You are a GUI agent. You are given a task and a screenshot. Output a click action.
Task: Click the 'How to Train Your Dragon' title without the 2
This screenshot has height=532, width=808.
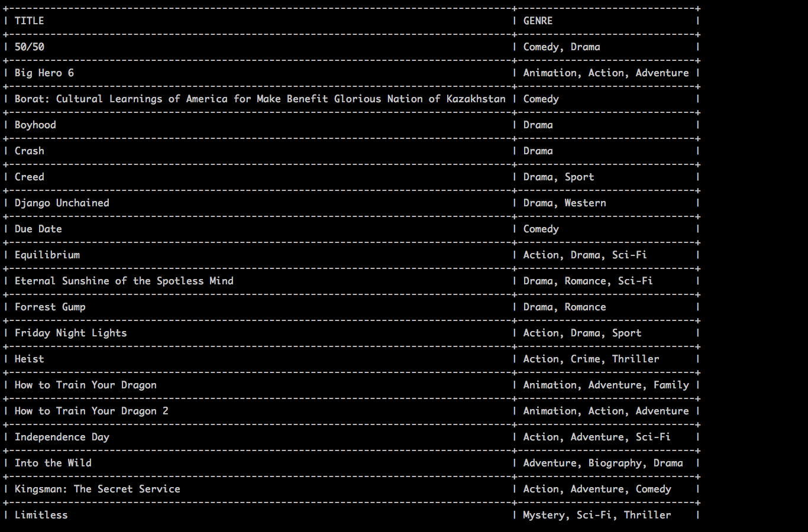click(85, 385)
